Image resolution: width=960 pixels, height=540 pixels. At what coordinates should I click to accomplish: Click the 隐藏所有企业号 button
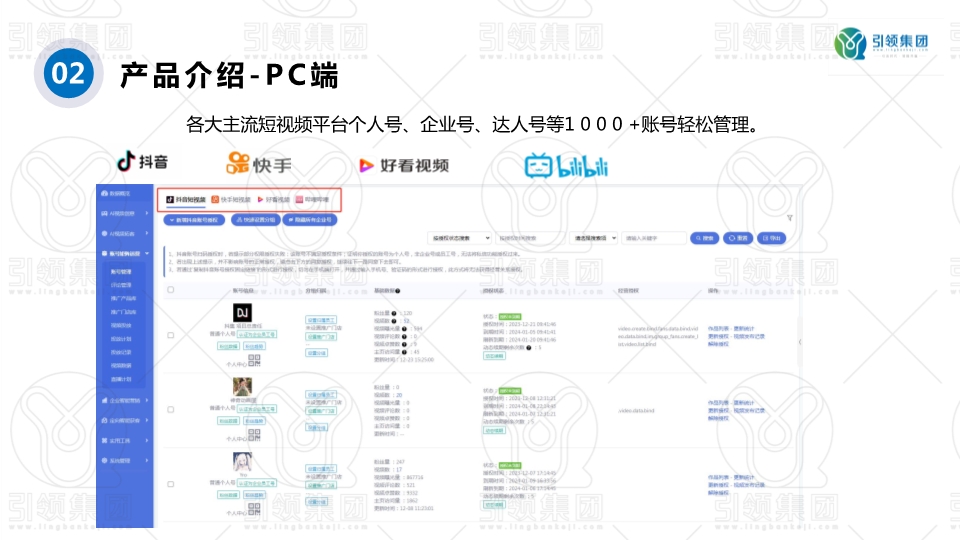pos(310,220)
